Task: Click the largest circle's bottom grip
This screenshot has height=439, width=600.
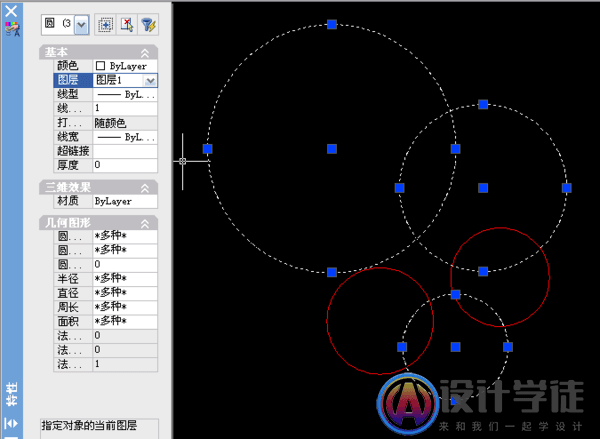Action: tap(332, 273)
